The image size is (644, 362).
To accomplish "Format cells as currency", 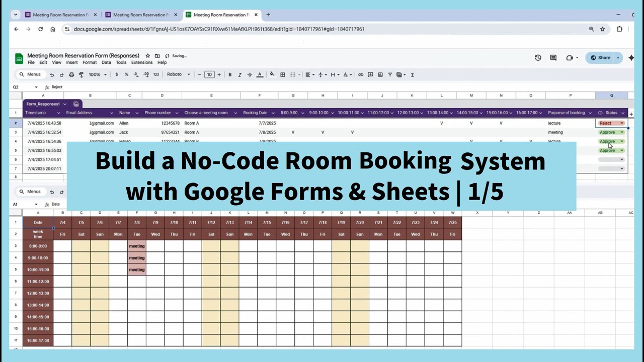I will point(117,74).
